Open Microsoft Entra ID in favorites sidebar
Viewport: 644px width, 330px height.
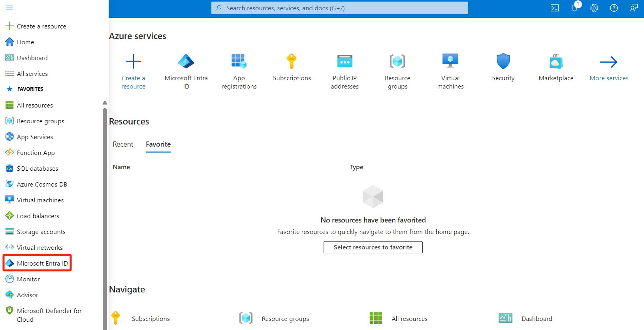point(42,263)
